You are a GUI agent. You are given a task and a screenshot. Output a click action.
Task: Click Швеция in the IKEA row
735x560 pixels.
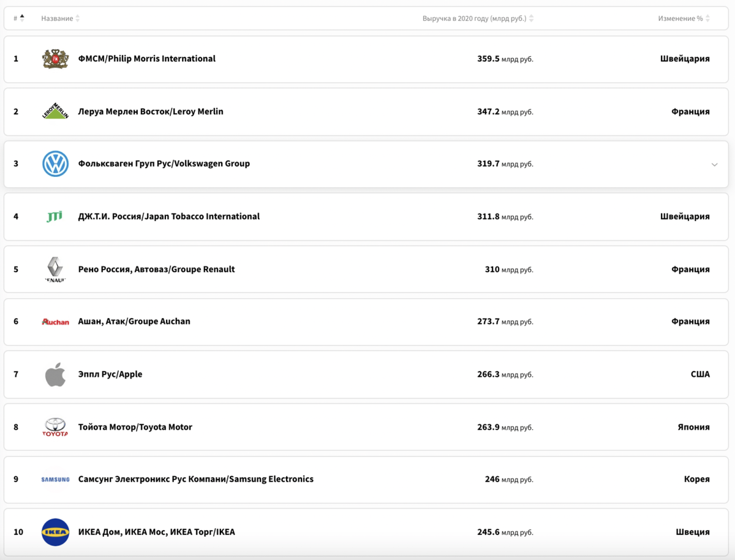click(693, 532)
